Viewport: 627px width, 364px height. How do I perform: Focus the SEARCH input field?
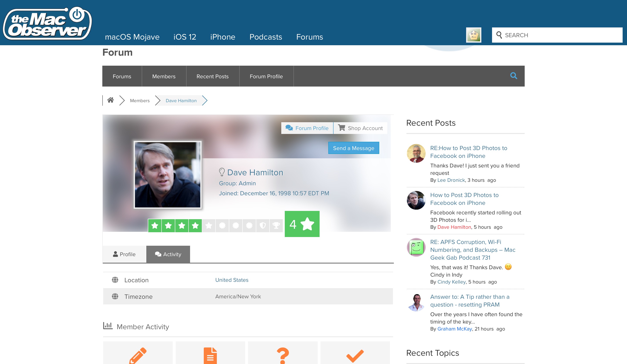(x=557, y=35)
